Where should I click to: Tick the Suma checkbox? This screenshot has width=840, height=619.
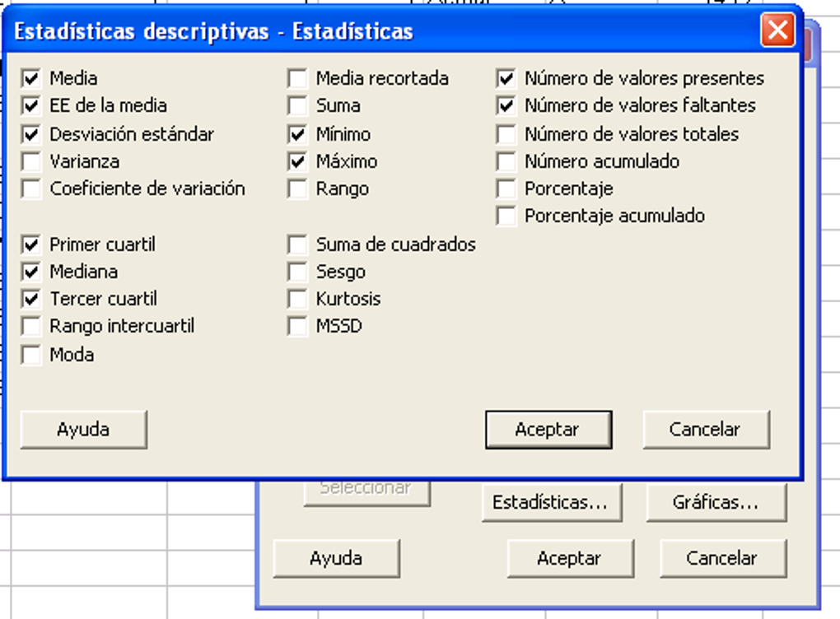(297, 105)
